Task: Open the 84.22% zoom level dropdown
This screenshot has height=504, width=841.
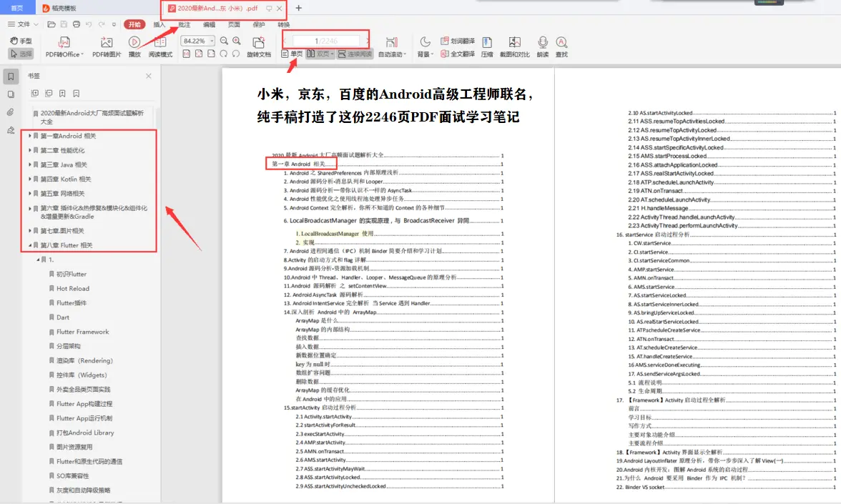Action: point(212,41)
